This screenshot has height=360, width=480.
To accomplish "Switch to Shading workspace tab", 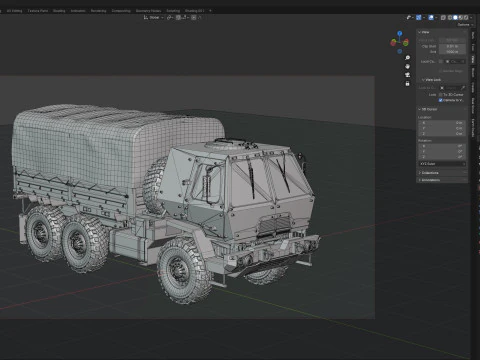I will click(59, 11).
